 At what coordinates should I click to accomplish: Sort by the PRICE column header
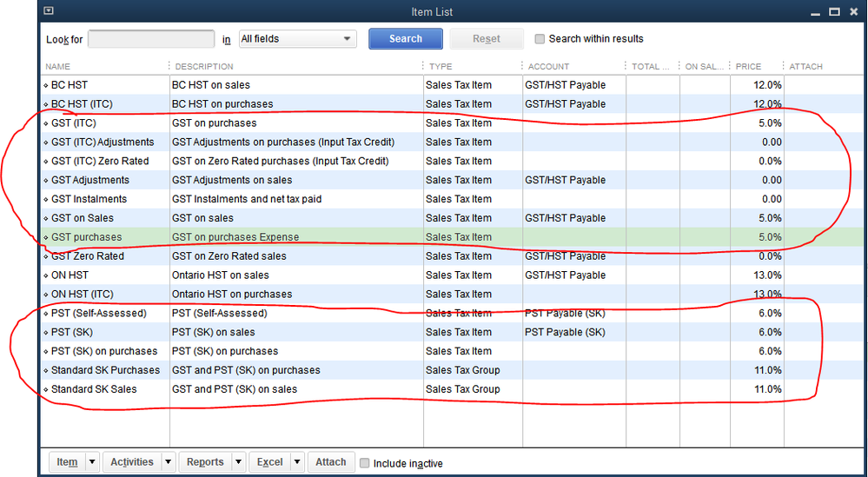click(748, 66)
